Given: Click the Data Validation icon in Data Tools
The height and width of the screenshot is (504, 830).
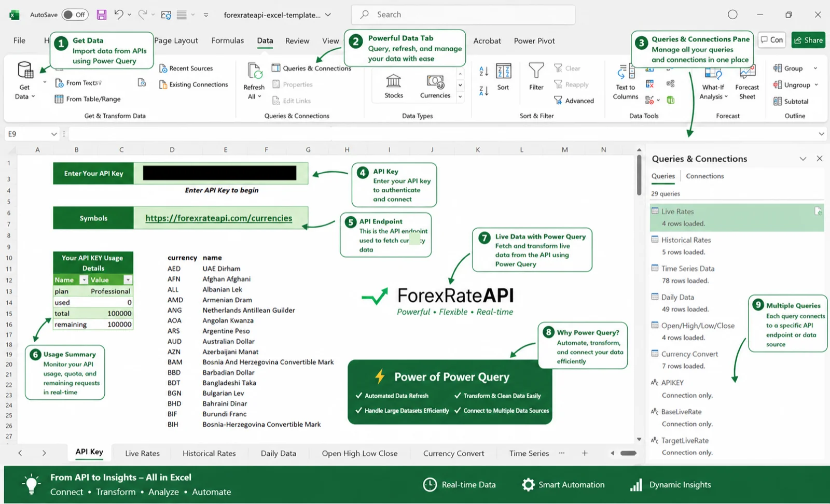Looking at the screenshot, I should pos(649,100).
